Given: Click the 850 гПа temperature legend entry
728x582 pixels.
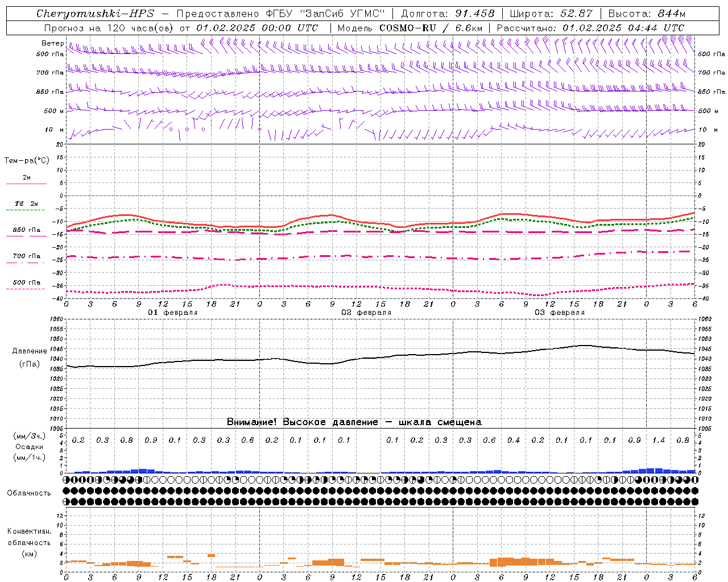Looking at the screenshot, I should click(27, 230).
